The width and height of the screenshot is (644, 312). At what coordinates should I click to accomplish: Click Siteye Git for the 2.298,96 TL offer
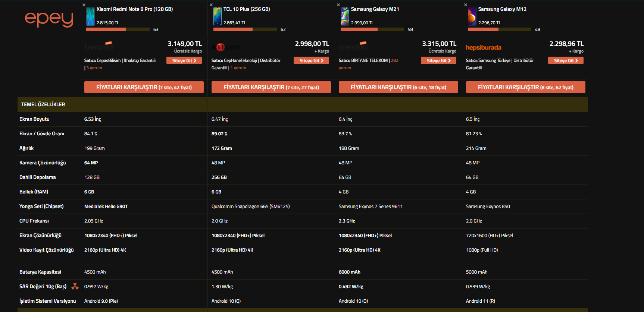point(566,60)
